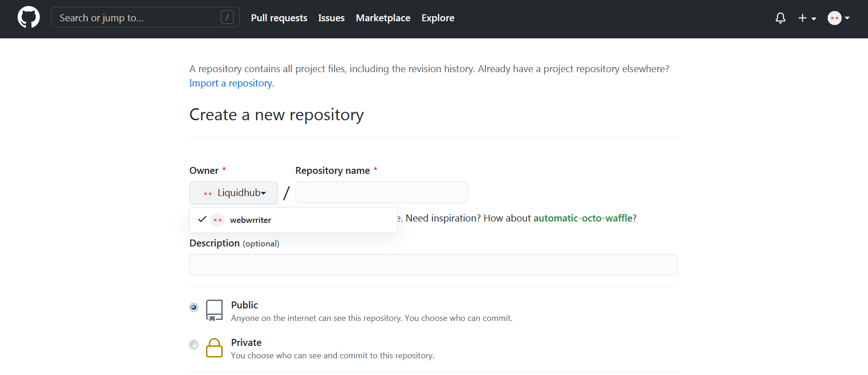
Task: Choose webwrriter from the owner list
Action: [x=293, y=220]
